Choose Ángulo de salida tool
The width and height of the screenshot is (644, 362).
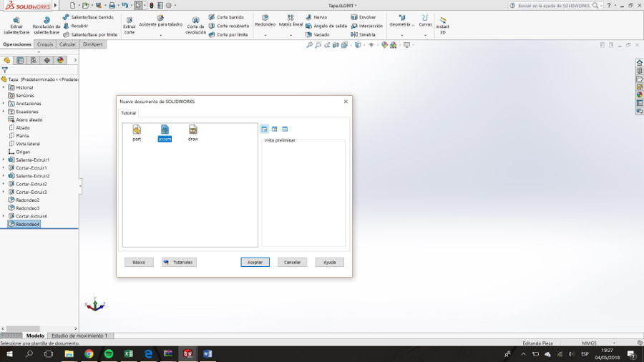click(326, 26)
